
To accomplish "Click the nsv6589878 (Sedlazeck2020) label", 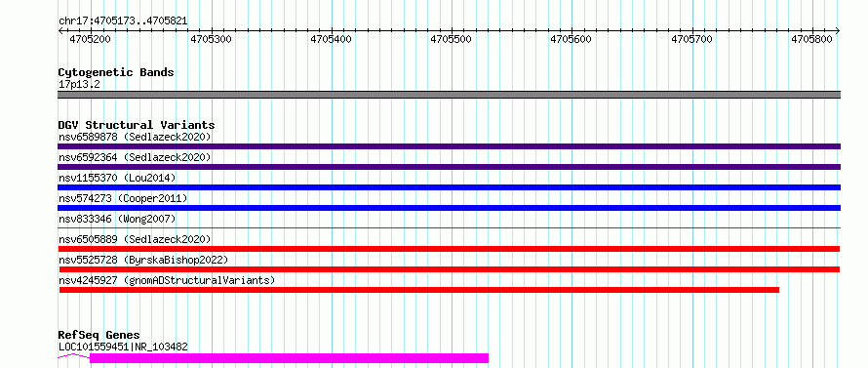I will 135,137.
